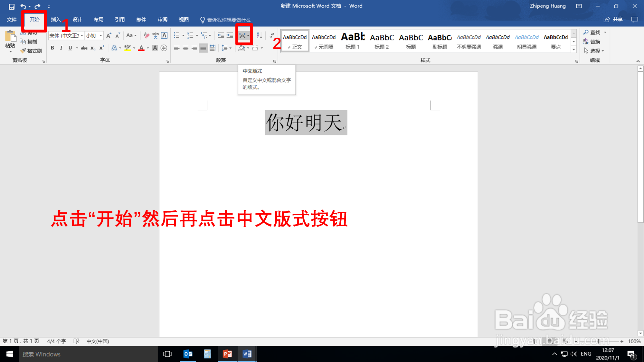This screenshot has width=644, height=362.
Task: Expand the line spacing dropdown arrow
Action: click(231, 48)
